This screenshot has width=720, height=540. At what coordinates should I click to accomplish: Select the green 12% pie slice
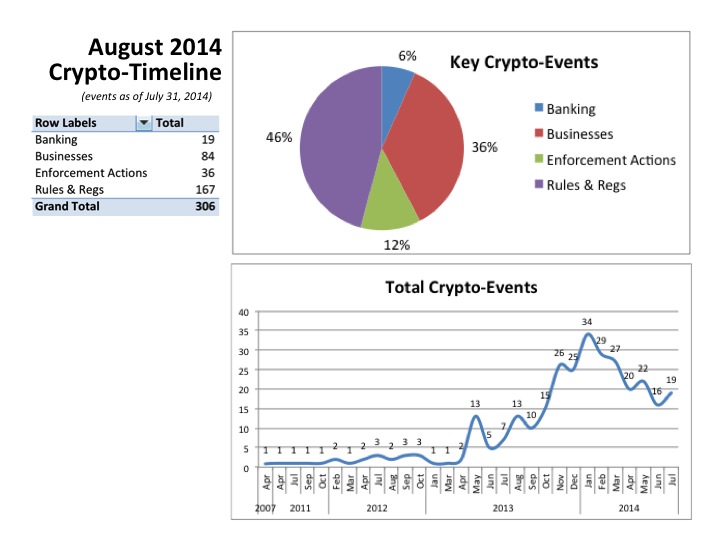388,204
